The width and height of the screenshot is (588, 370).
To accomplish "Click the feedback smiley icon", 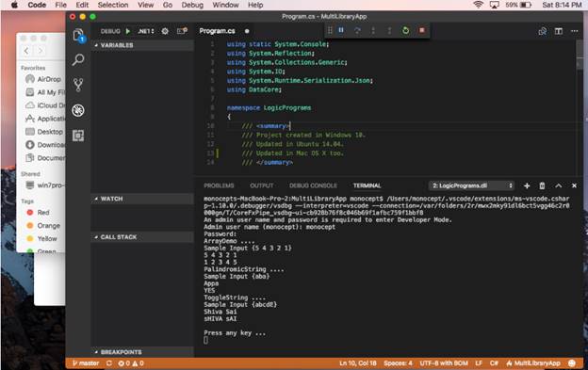I will (x=572, y=363).
